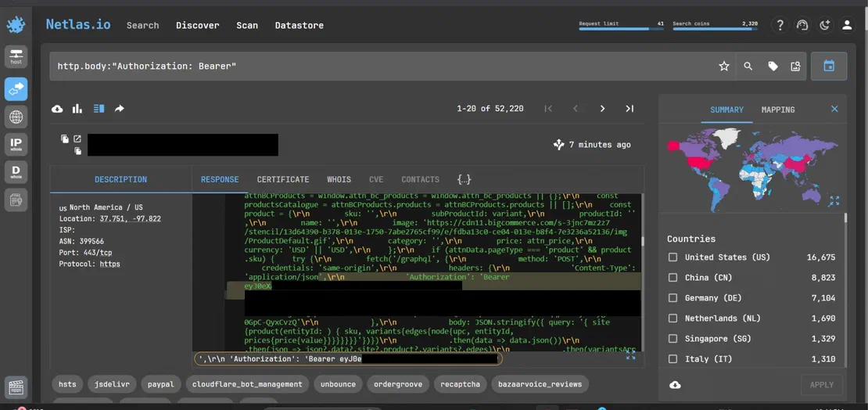Image resolution: width=868 pixels, height=410 pixels.
Task: Open the help question mark icon
Action: tap(780, 25)
